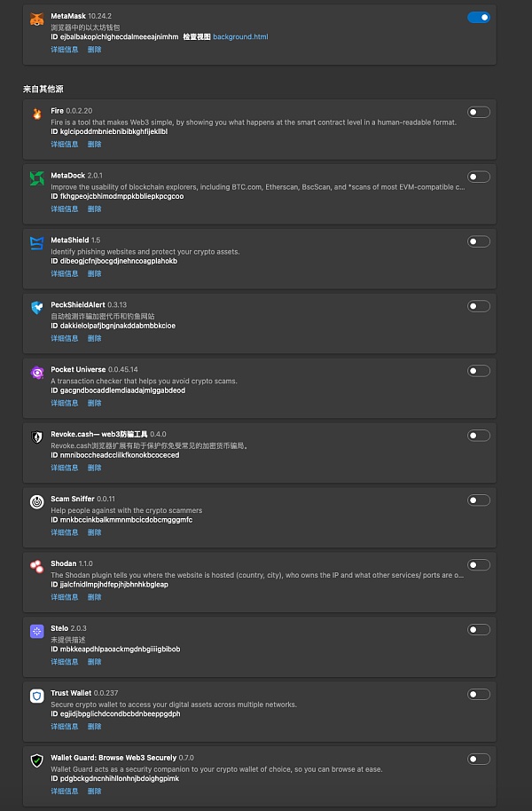Enable the Shodan extension toggle

pyautogui.click(x=479, y=565)
